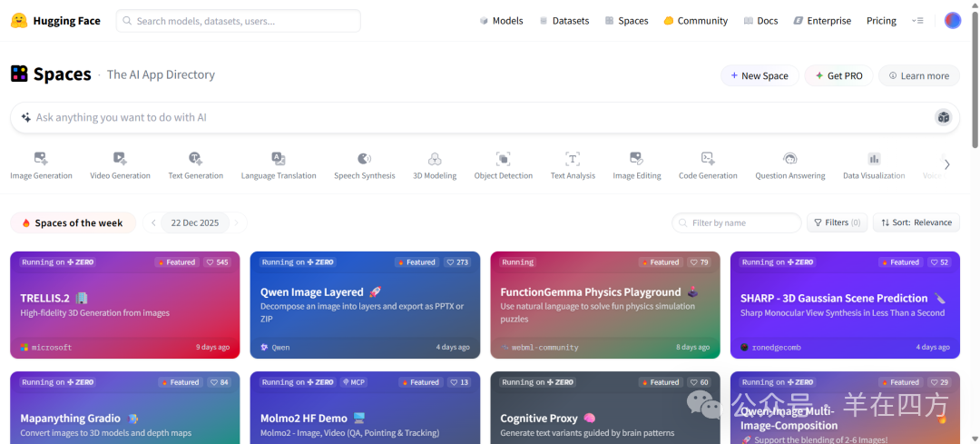Select the Code Generation category icon
This screenshot has height=444, width=980.
[708, 158]
